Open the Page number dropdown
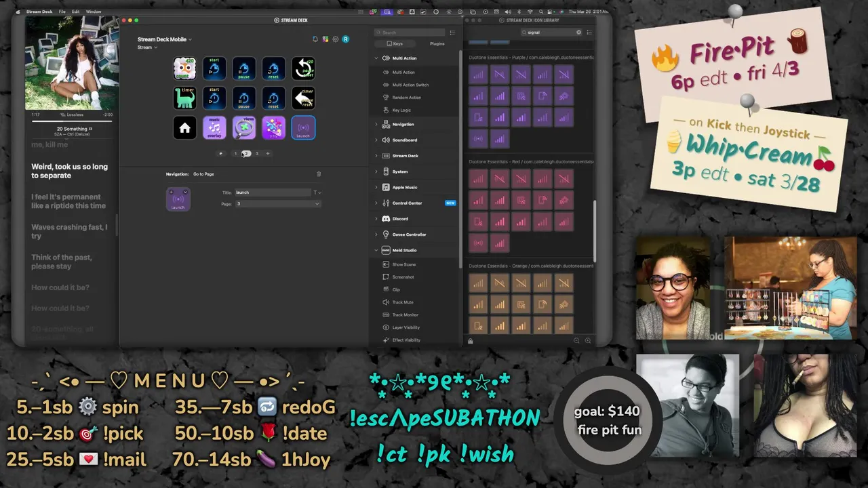868x488 pixels. click(277, 204)
